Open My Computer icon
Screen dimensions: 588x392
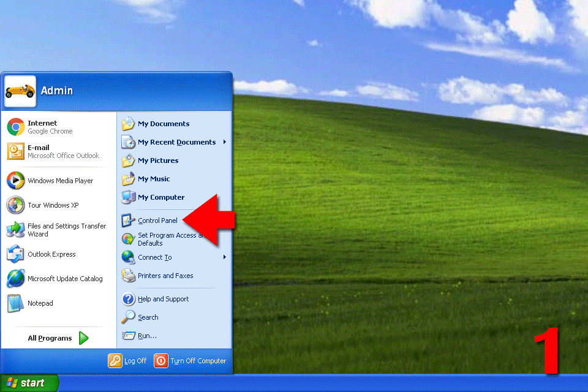click(128, 197)
